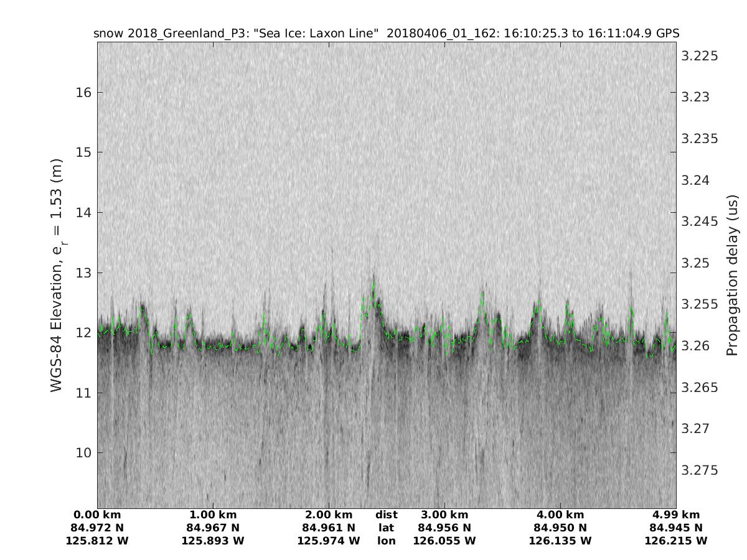Click the "0.00 km" distance label
The image size is (747, 560).
click(x=97, y=515)
